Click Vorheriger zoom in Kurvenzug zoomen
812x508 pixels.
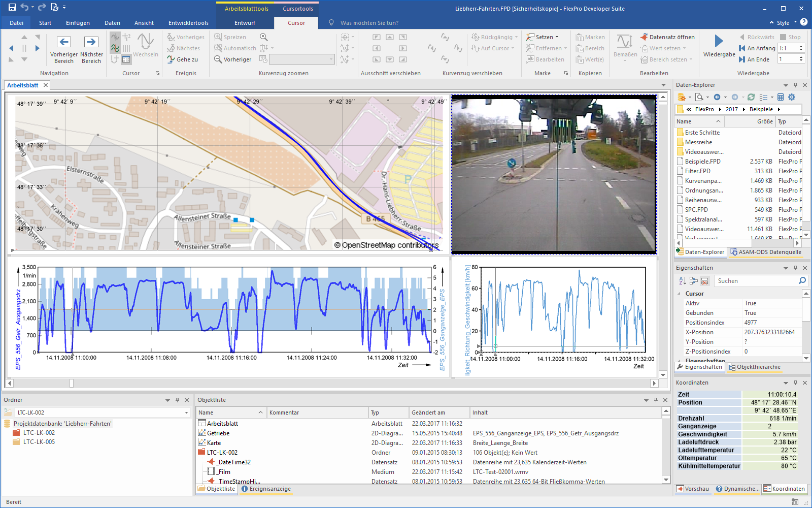click(233, 59)
